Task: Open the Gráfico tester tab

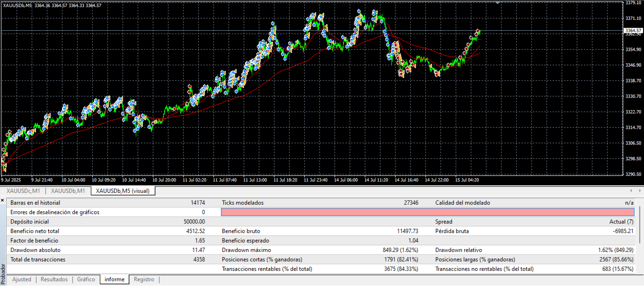Action: pos(86,279)
